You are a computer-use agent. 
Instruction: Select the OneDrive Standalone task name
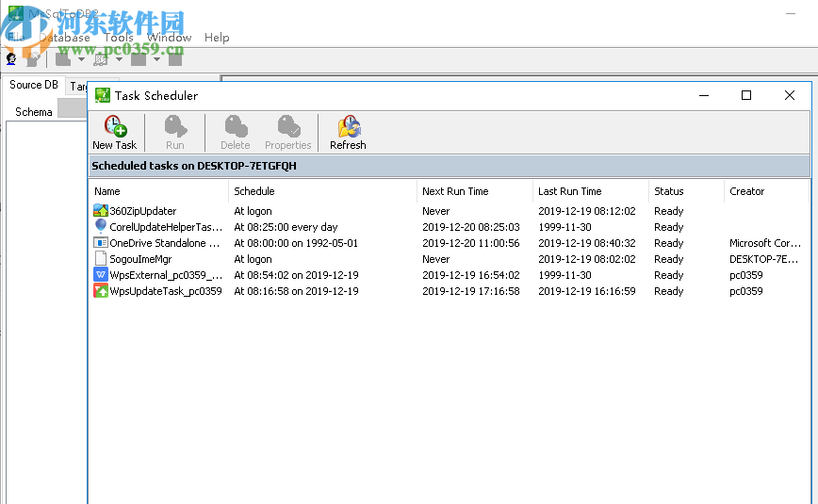164,243
